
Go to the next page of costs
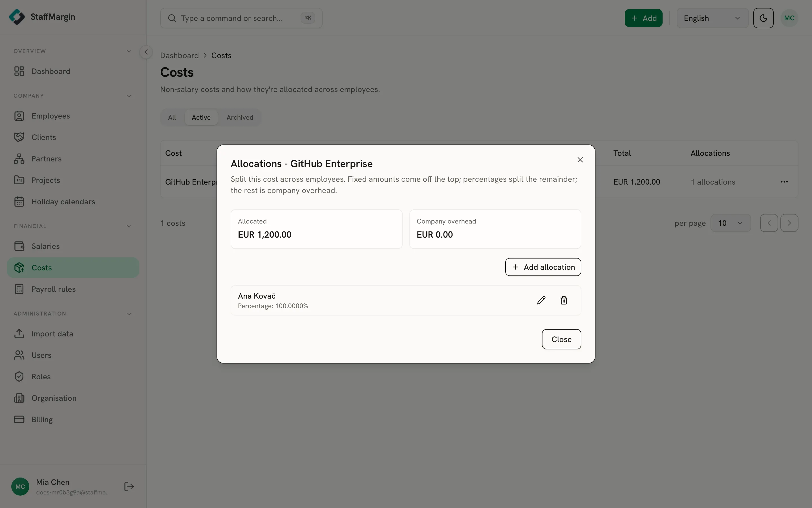789,223
